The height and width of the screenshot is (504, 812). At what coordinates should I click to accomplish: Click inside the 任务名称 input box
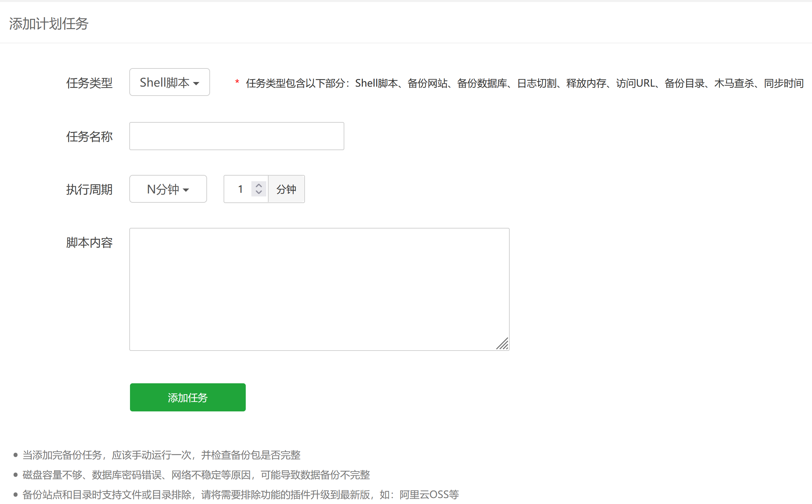236,136
